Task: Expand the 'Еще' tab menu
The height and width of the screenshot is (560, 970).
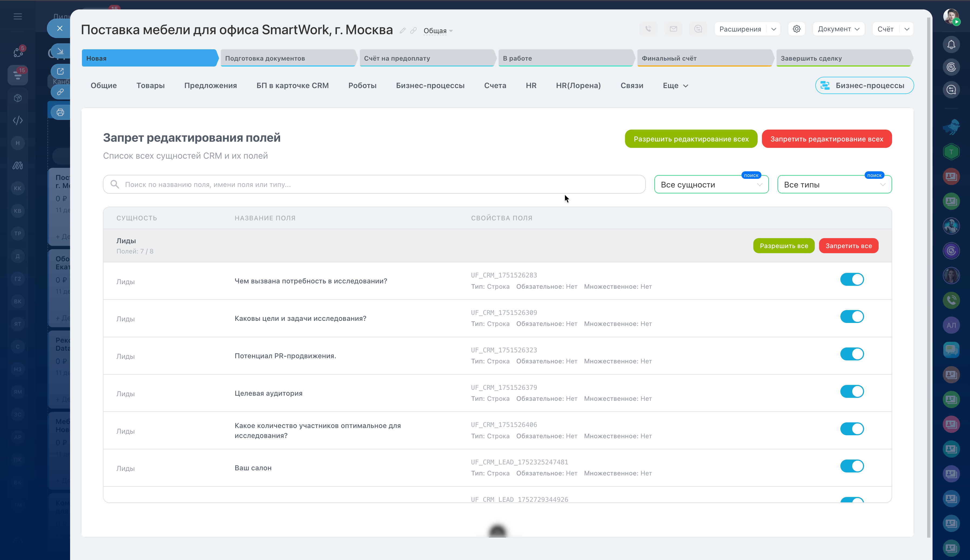Action: [x=675, y=86]
